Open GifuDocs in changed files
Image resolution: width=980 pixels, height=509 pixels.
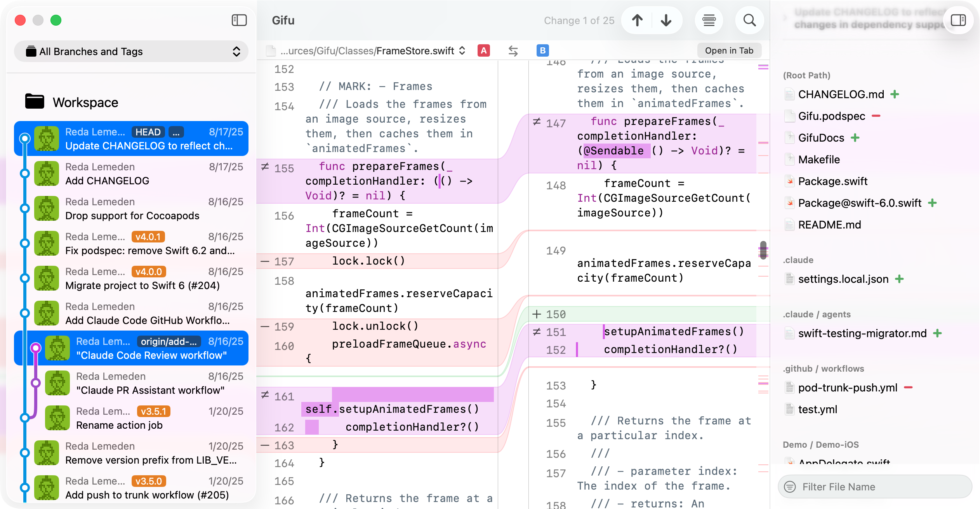821,138
